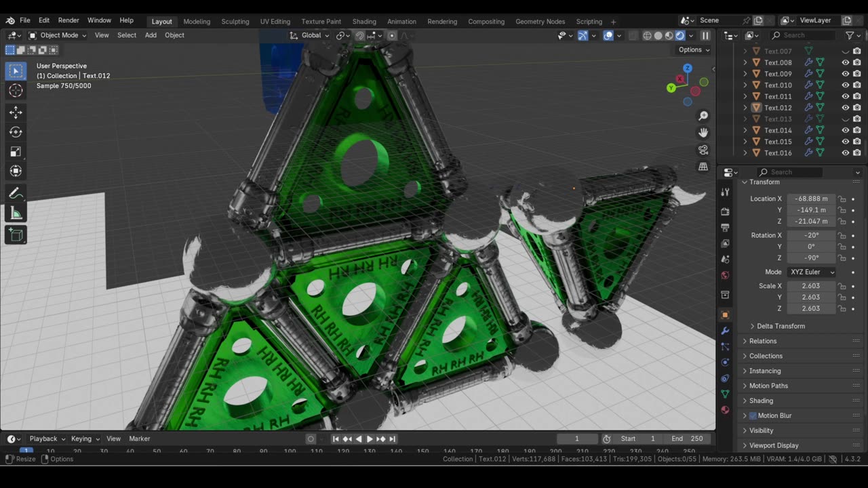Image resolution: width=868 pixels, height=488 pixels.
Task: Open the View Layer properties tab
Action: tap(725, 243)
